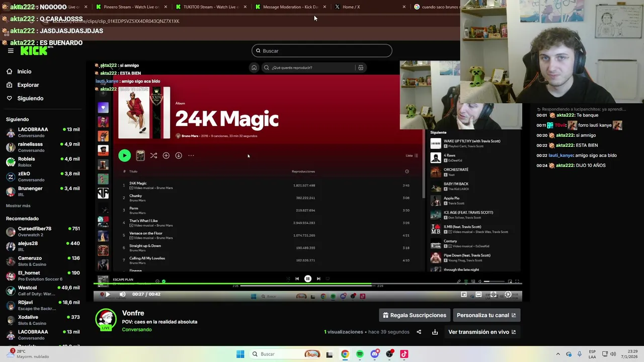Open recommended channel RDjavi
644x362 pixels.
click(x=43, y=305)
